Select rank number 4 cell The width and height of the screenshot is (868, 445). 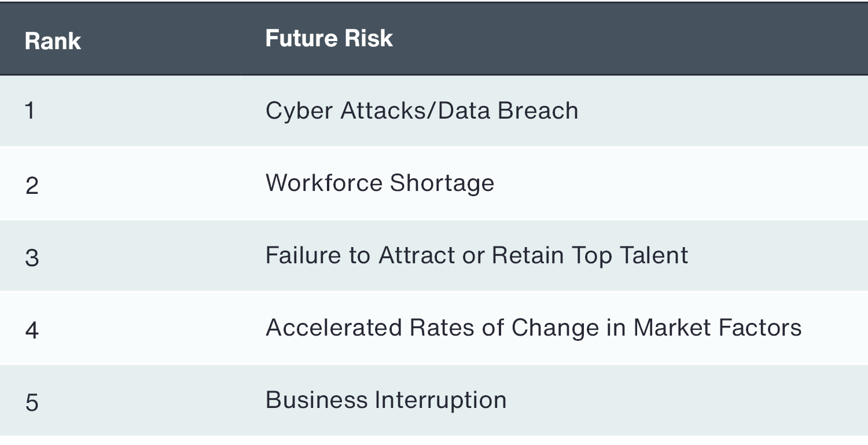click(x=32, y=330)
